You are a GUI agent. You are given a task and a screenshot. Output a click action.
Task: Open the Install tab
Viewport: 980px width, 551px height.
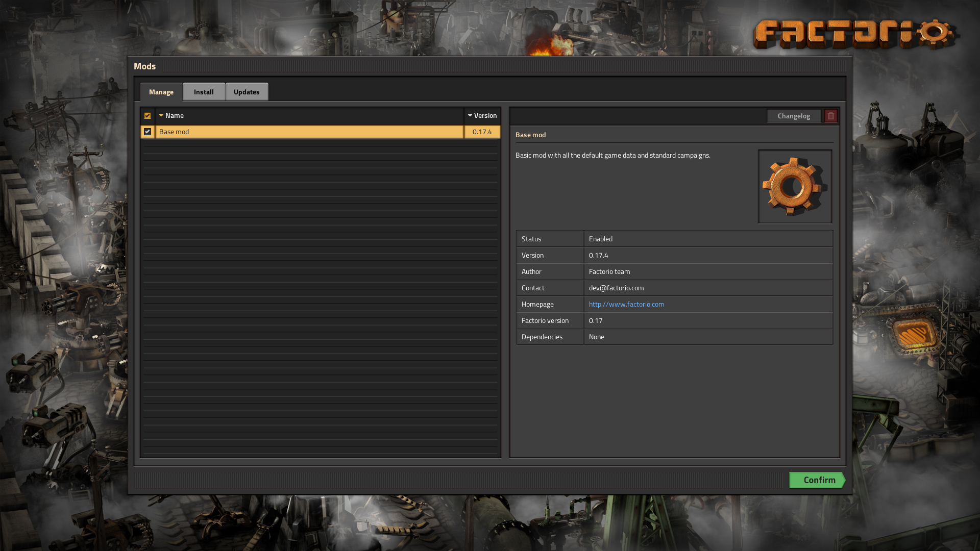(x=204, y=92)
